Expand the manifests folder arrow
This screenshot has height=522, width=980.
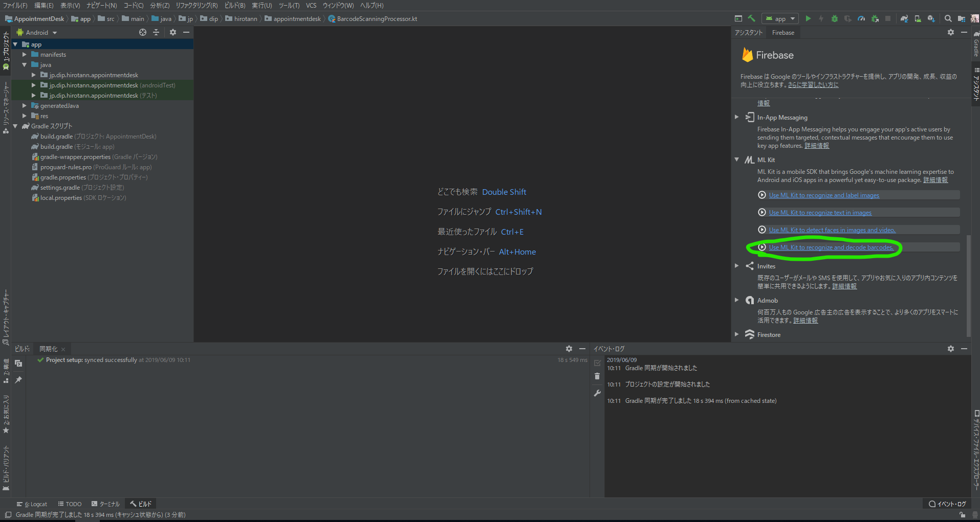pyautogui.click(x=24, y=55)
